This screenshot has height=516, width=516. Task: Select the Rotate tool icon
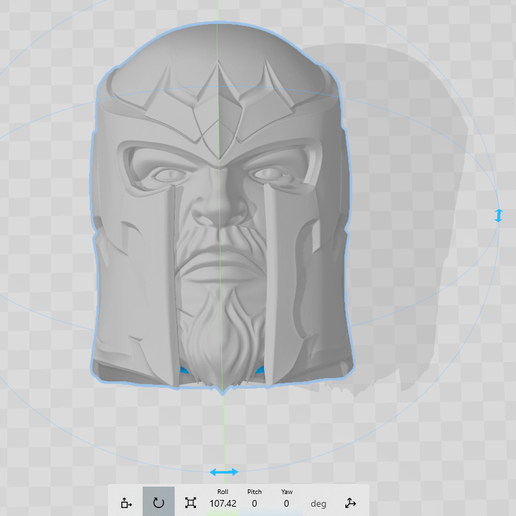coord(158,503)
